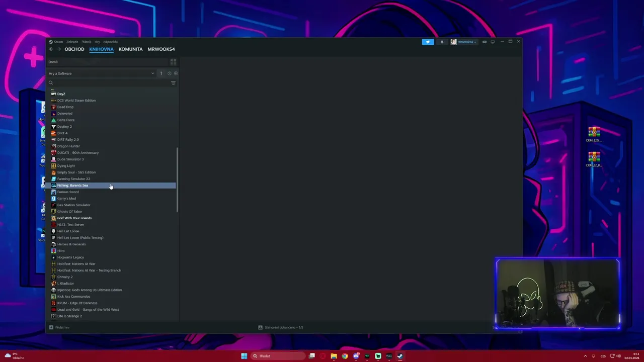
Task: Click the Destiny 2 game icon
Action: pyautogui.click(x=53, y=127)
